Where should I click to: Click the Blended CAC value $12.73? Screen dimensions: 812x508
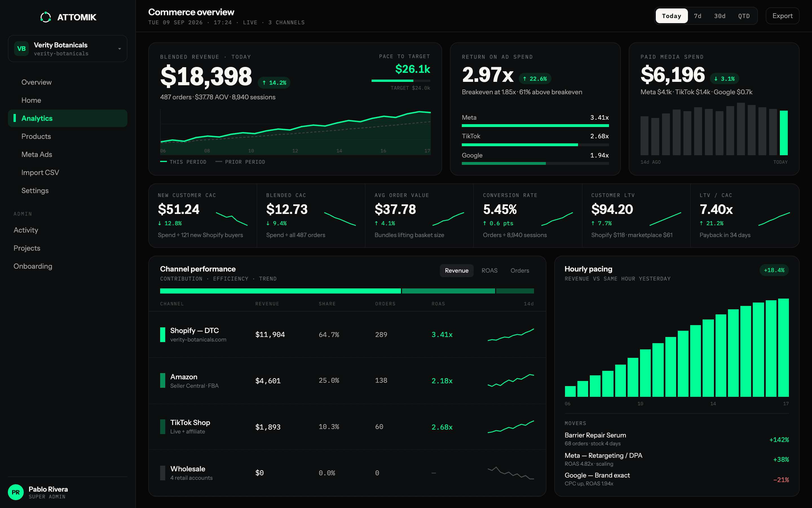[x=287, y=209]
